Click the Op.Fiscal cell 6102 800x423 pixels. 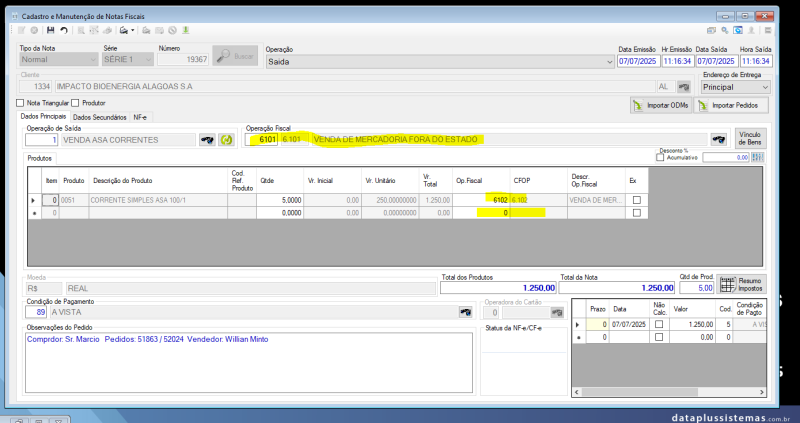click(x=481, y=200)
